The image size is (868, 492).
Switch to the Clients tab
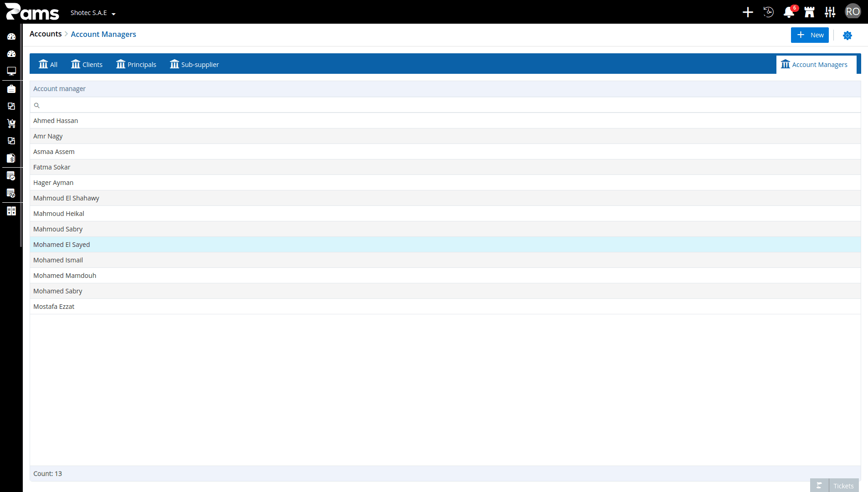(87, 64)
